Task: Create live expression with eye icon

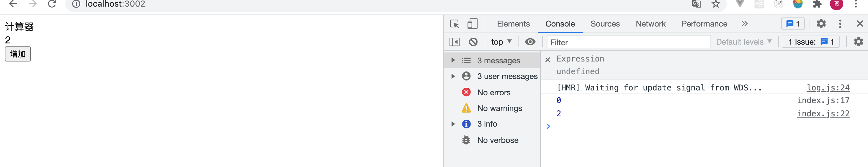Action: point(530,42)
